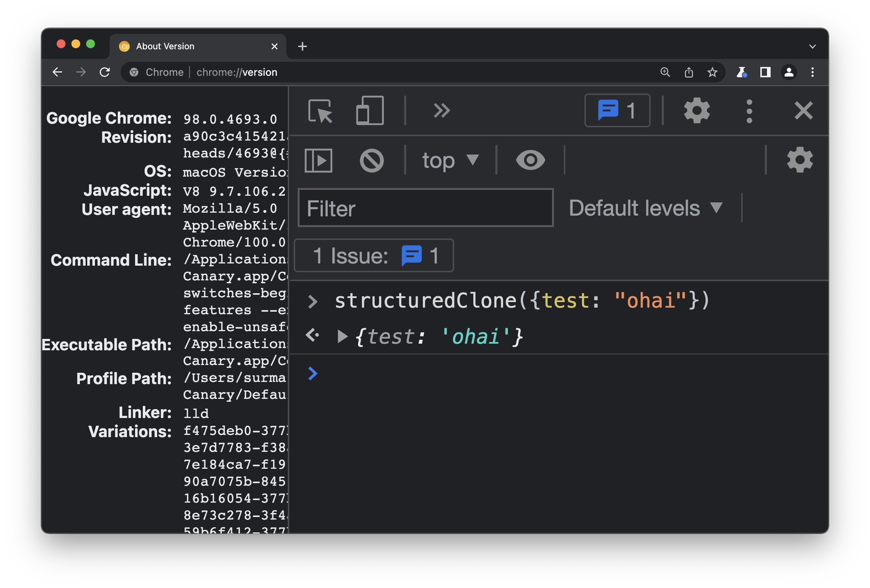Click inside the console Filter field
Image resolution: width=870 pixels, height=588 pixels.
point(425,208)
